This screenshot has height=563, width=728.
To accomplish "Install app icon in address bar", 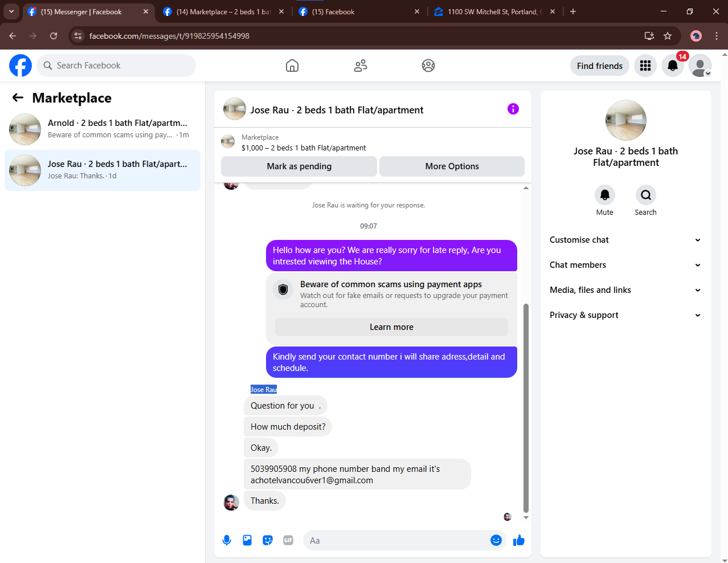I will 649,36.
